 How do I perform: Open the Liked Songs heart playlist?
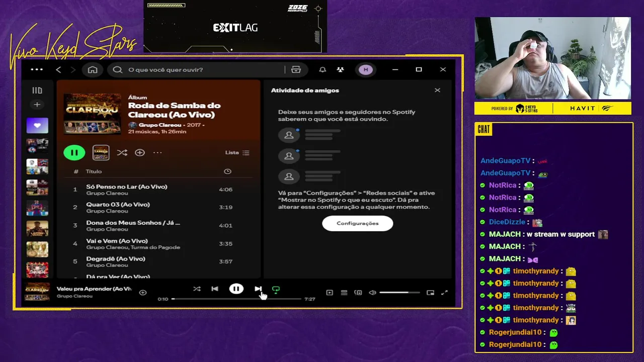pyautogui.click(x=37, y=126)
